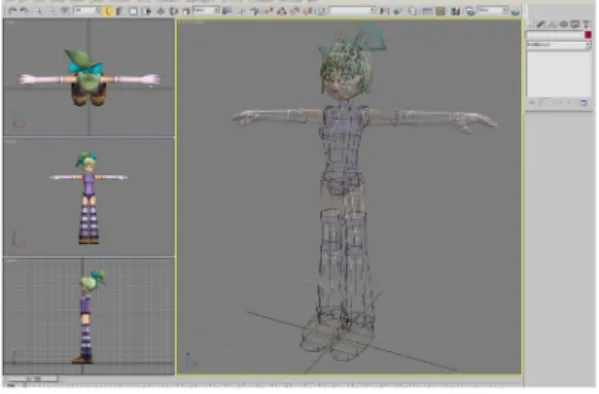Switch to the Modify command panel tab
Image resolution: width=599 pixels, height=394 pixels.
point(541,24)
